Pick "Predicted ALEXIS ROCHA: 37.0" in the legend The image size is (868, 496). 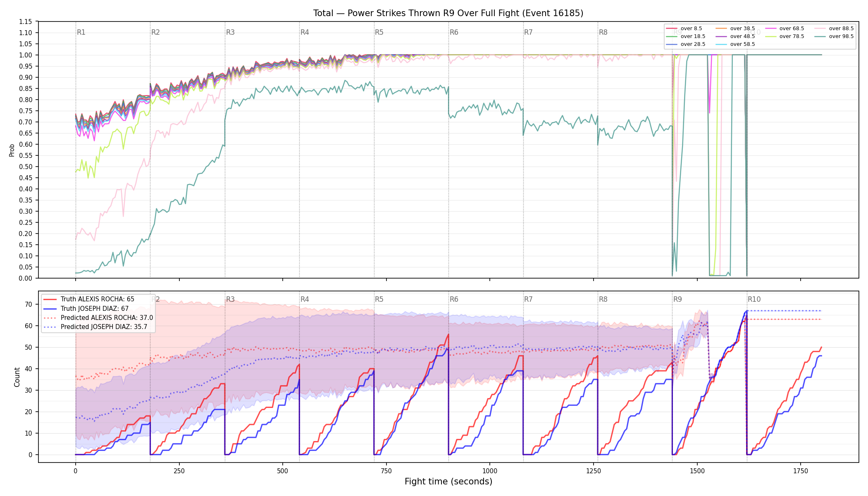pyautogui.click(x=98, y=318)
